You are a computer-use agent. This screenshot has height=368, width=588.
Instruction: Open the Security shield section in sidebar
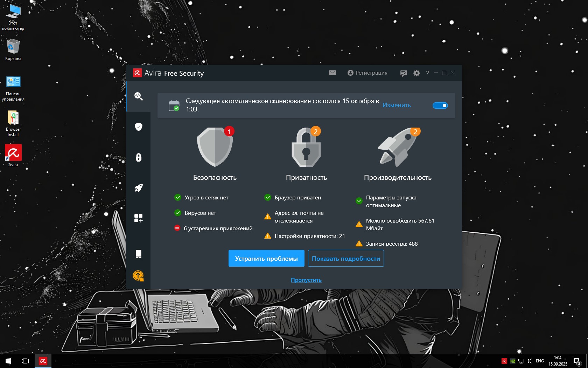[x=139, y=127]
